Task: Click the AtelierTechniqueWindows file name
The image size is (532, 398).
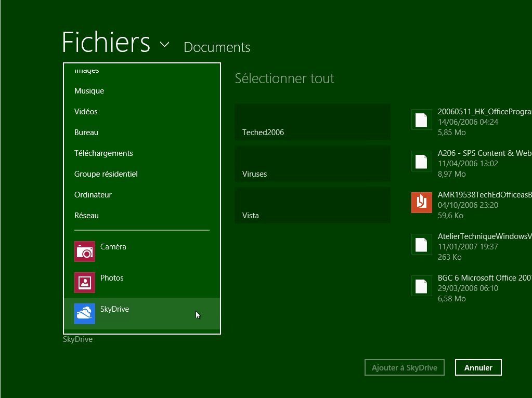Action: click(485, 236)
